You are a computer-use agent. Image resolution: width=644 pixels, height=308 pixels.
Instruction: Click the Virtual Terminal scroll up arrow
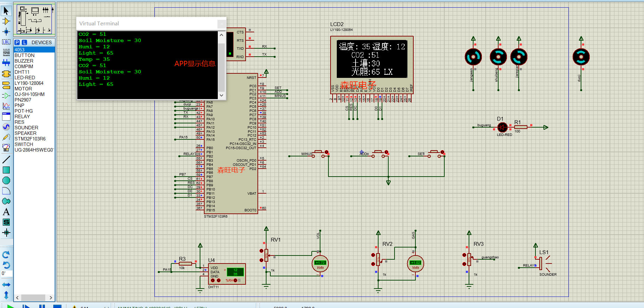(222, 35)
